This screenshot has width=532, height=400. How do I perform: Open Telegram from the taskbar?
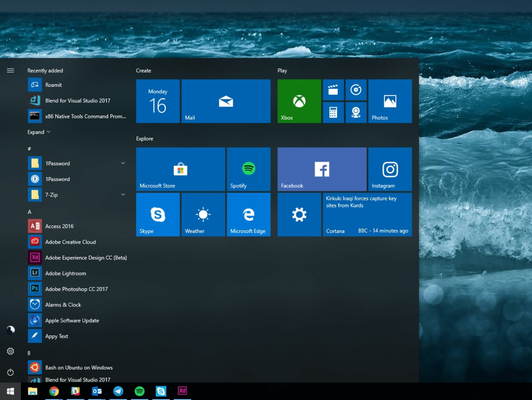[x=118, y=391]
